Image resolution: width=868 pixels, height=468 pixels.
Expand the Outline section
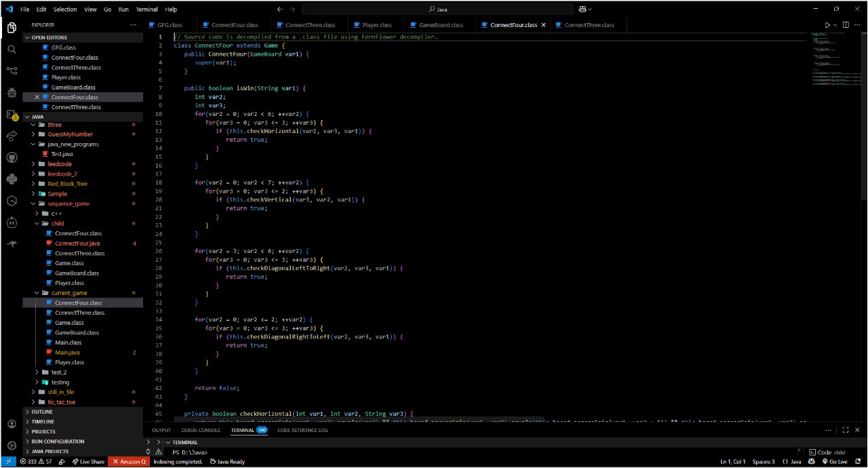(42, 412)
